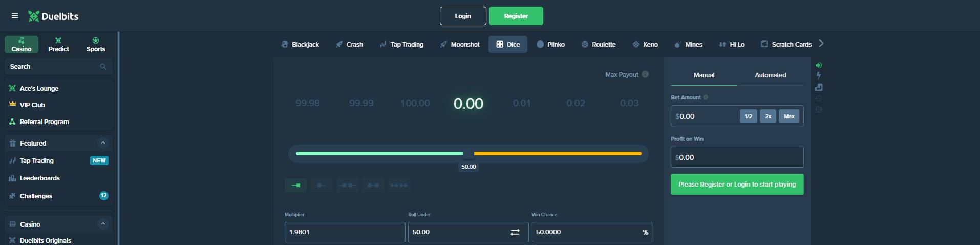Click the Bet Amount info icon
Viewport: 980px width, 245px height.
tap(706, 97)
